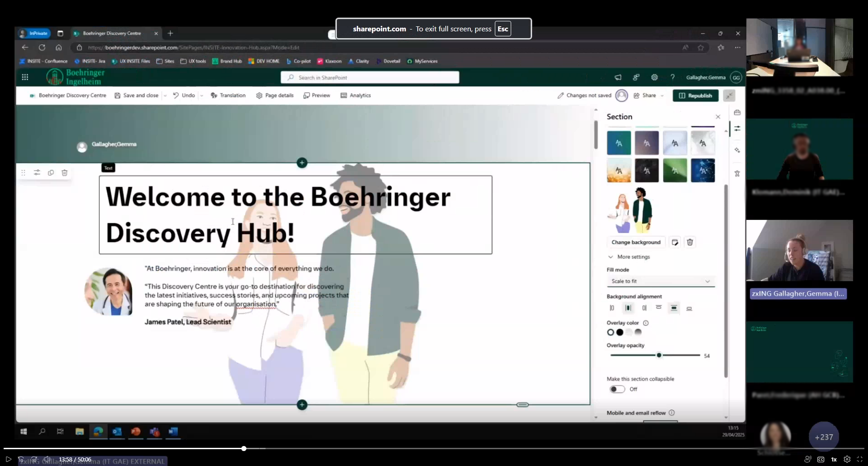Expand Save and close options arrow
Image resolution: width=868 pixels, height=466 pixels.
(165, 95)
